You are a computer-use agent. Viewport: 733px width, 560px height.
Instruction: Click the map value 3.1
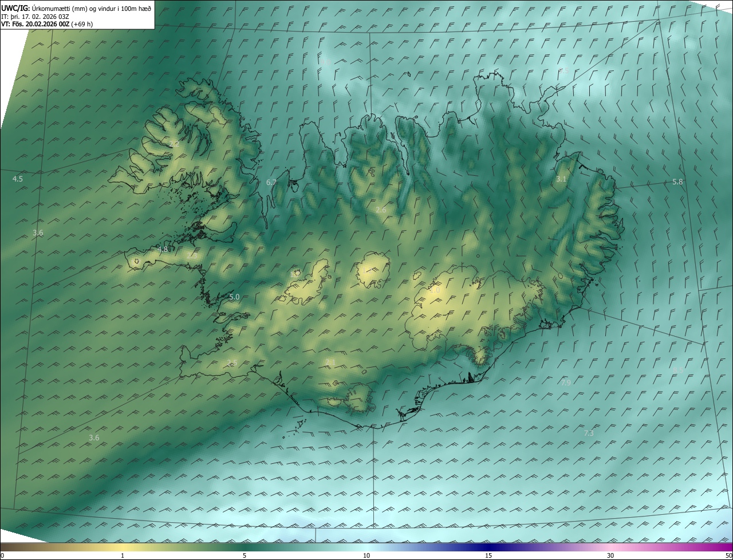pyautogui.click(x=561, y=179)
